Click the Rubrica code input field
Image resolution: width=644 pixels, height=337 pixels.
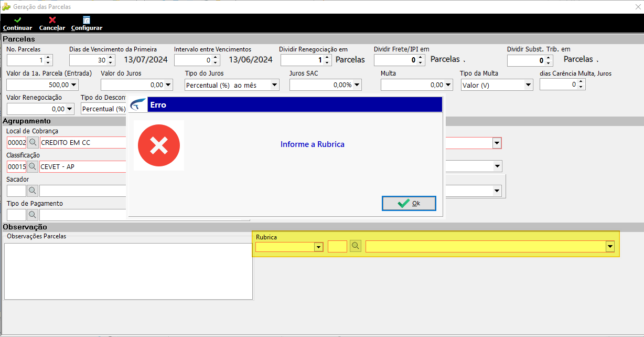click(337, 246)
